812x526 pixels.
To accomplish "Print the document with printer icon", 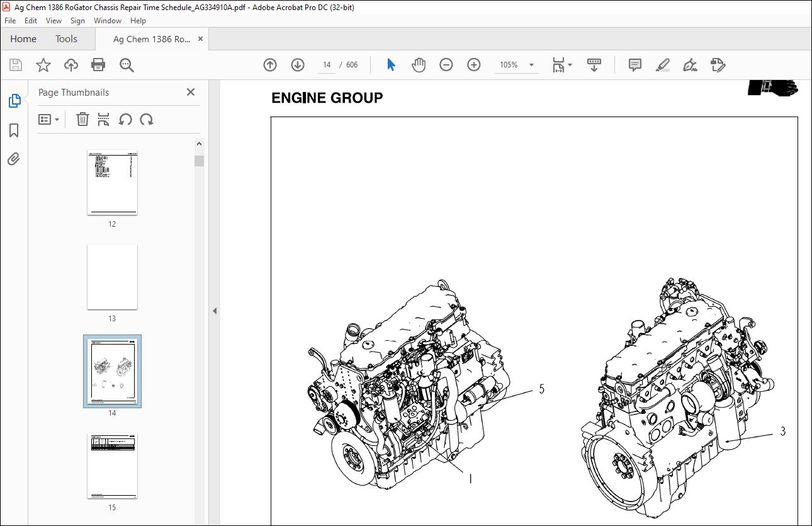I will [x=98, y=65].
